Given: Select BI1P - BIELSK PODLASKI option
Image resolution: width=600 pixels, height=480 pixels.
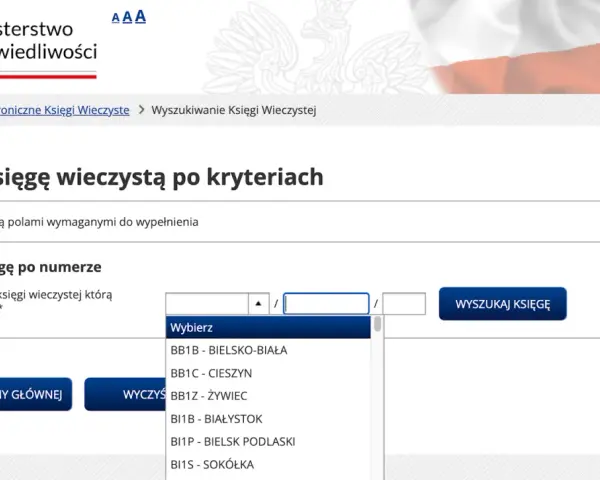Looking at the screenshot, I should (268, 441).
